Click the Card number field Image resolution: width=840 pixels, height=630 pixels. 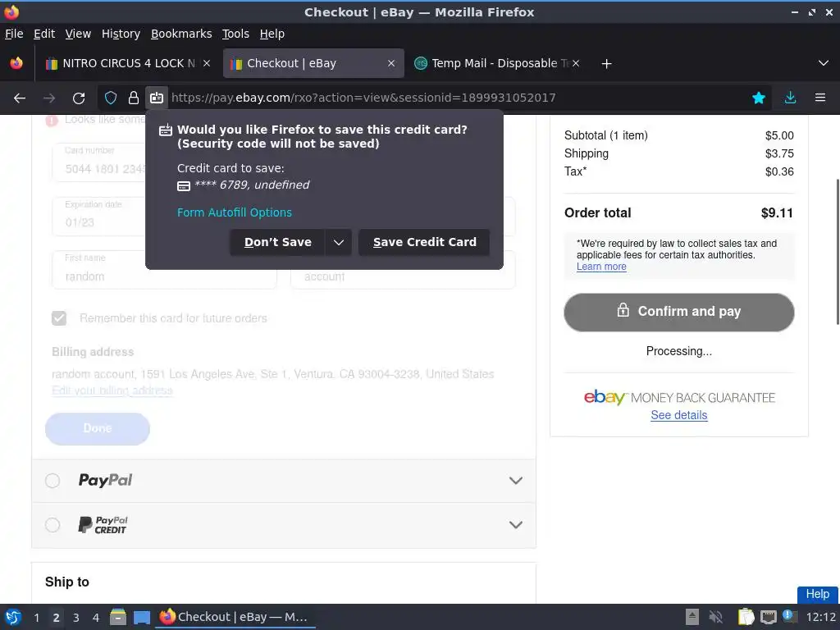[98, 162]
